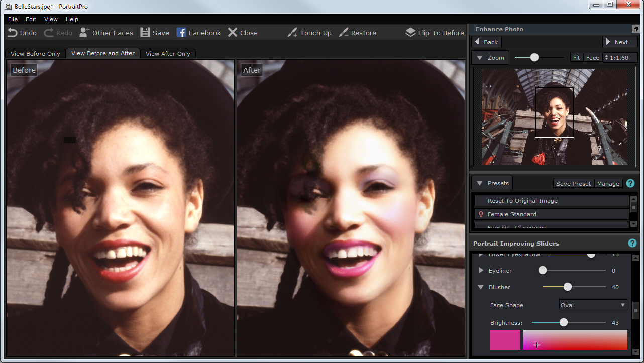Go Back in Enhance Photo panel
The image size is (644, 363).
(x=486, y=42)
